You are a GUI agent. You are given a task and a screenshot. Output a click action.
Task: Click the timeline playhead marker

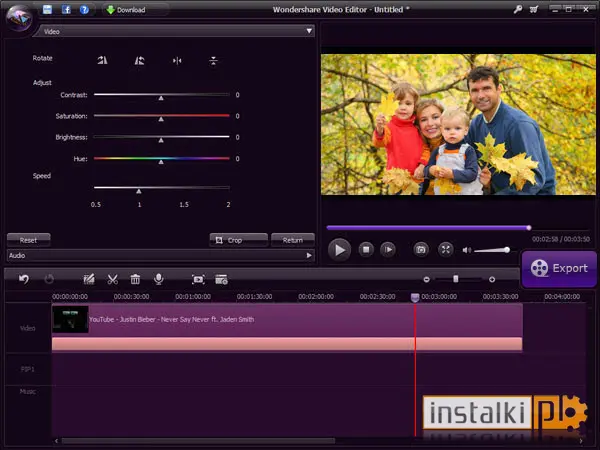coord(415,297)
